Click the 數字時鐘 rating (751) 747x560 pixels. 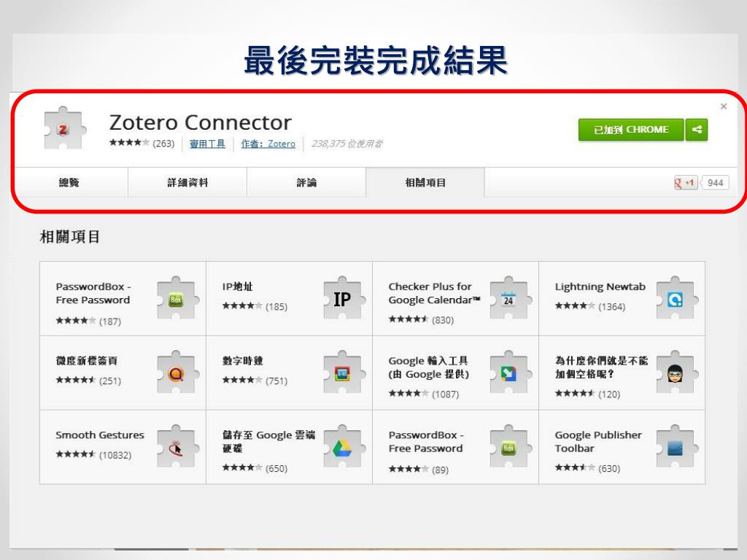[x=255, y=381]
